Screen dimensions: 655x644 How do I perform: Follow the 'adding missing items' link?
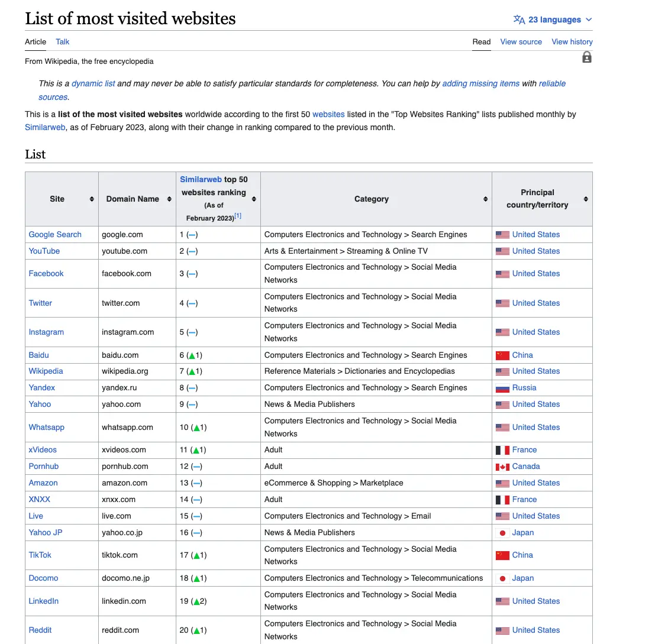480,83
